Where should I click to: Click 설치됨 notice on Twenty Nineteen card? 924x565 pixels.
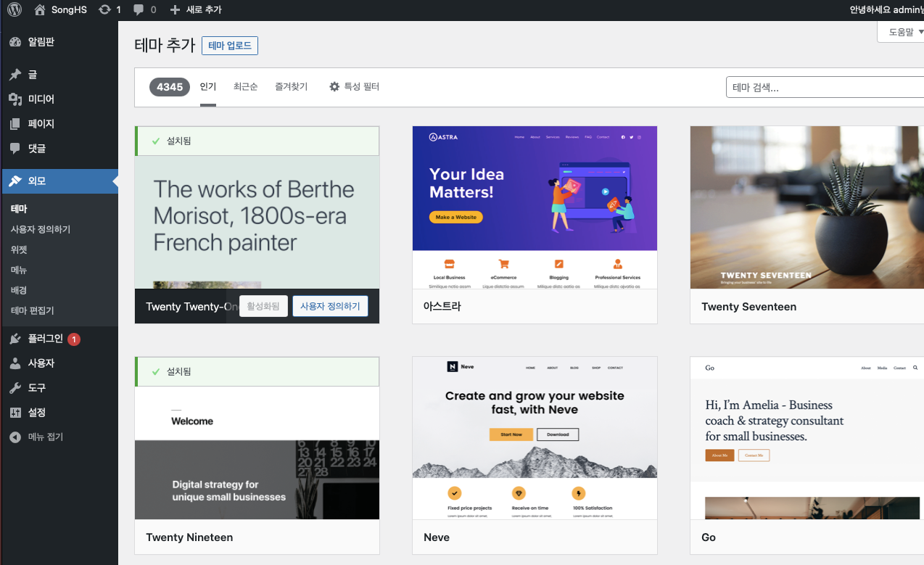click(x=257, y=371)
